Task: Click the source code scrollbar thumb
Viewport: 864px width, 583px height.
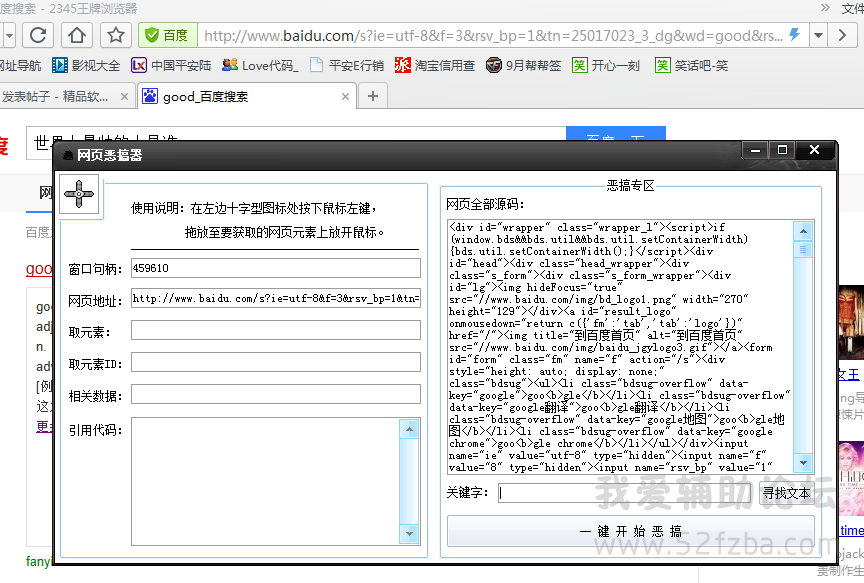Action: 803,250
